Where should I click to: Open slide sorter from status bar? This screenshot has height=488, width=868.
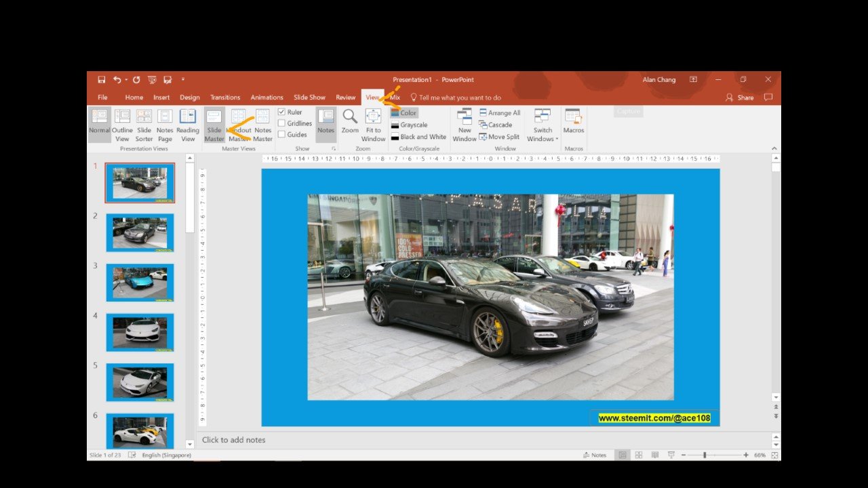click(638, 455)
